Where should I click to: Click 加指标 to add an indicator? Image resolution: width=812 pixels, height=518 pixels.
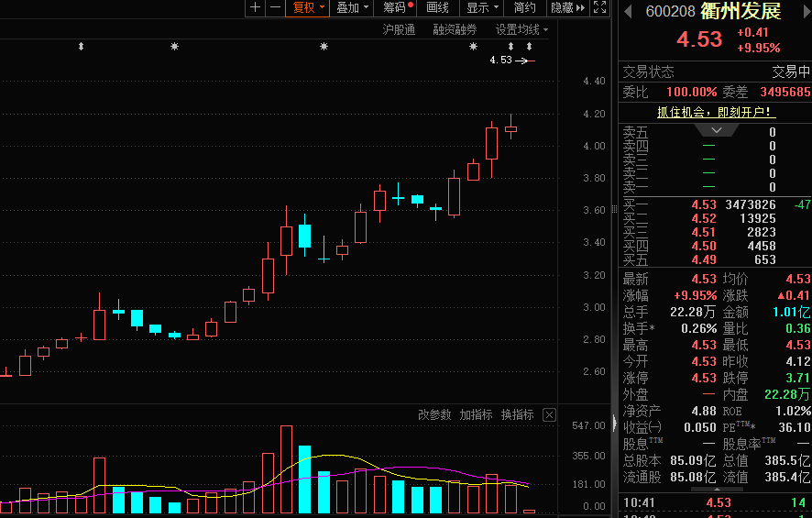coord(476,415)
